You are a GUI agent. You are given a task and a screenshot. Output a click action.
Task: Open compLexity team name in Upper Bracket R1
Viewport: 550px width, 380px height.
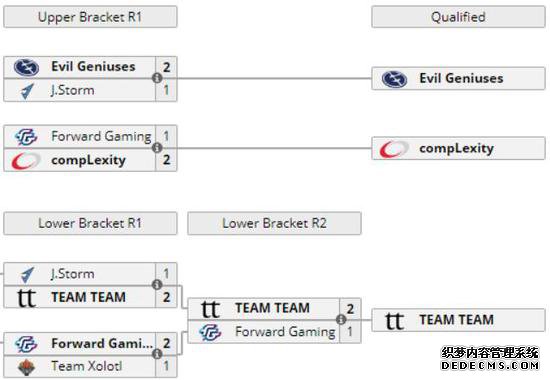click(88, 160)
